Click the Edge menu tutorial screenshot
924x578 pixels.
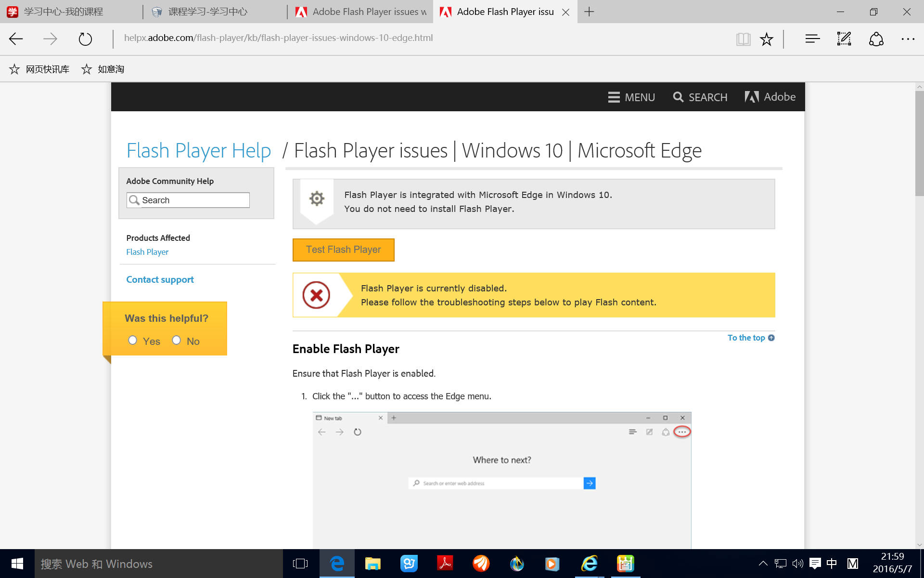[502, 480]
